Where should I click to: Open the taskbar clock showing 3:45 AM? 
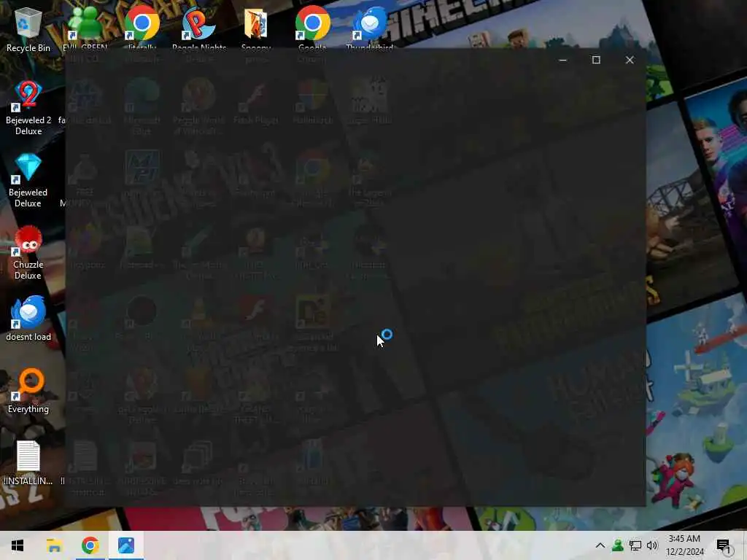684,545
